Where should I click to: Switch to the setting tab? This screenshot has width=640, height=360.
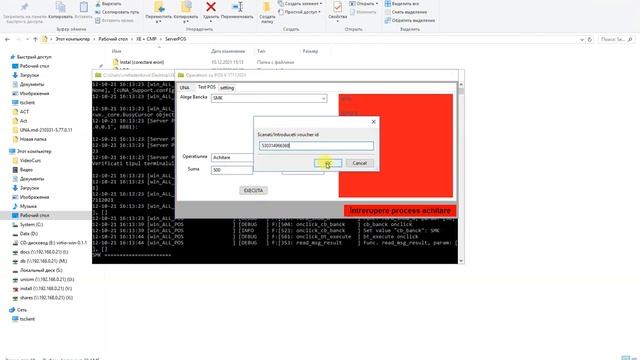227,88
